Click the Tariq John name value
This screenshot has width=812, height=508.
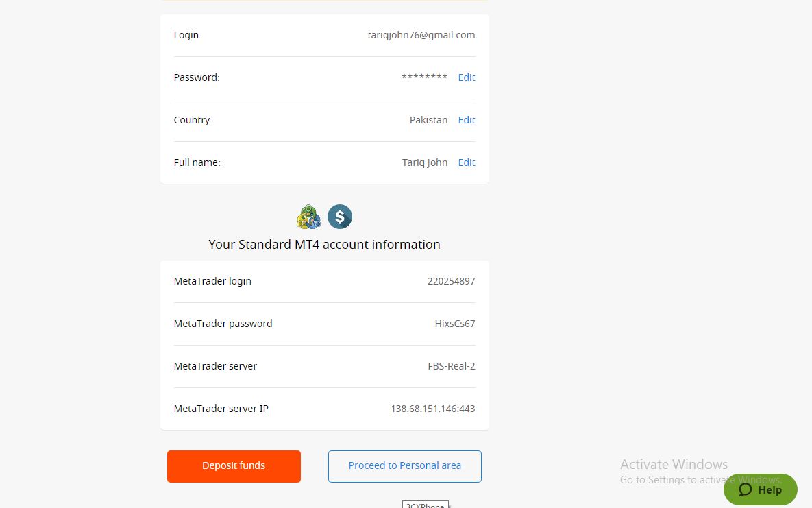coord(424,162)
